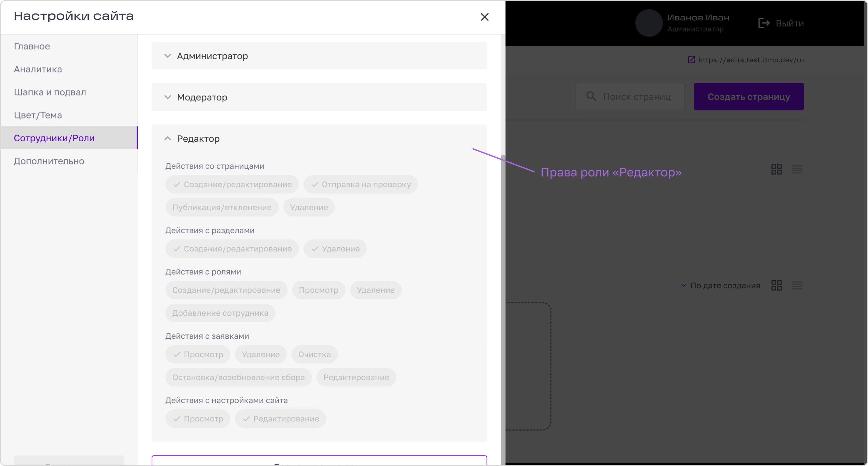Toggle Отправка на проверку permission chip
The height and width of the screenshot is (466, 868).
point(360,184)
